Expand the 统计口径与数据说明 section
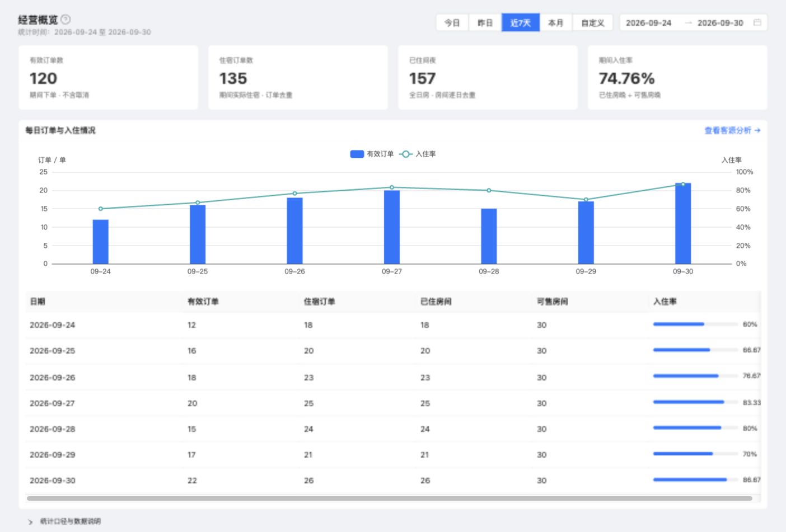Image resolution: width=786 pixels, height=532 pixels. pos(65,521)
